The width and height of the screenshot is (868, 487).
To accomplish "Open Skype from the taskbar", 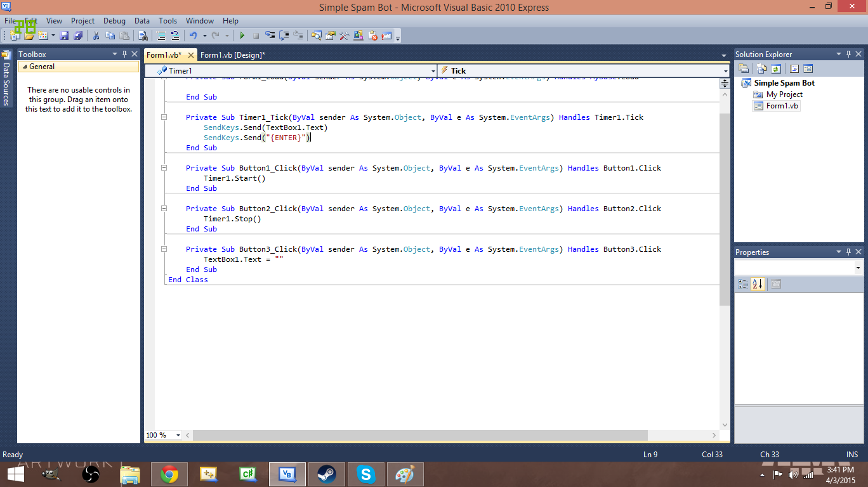I will [365, 474].
